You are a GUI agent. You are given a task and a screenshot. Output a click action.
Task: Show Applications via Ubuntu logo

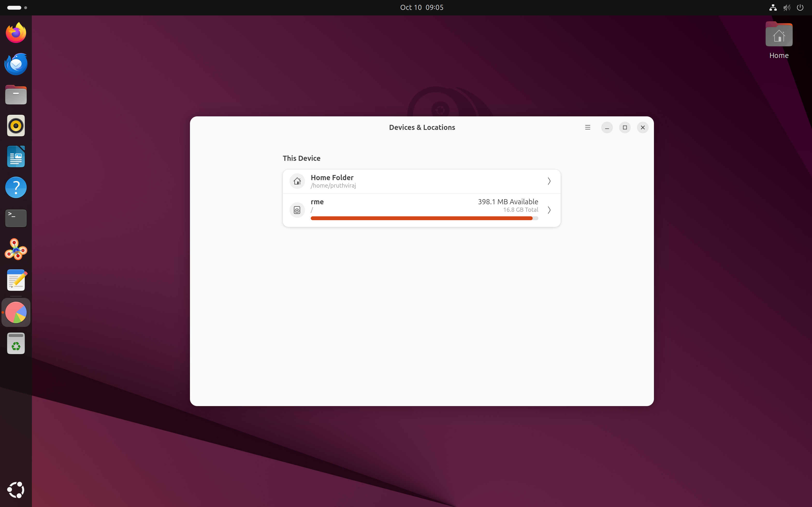pos(16,490)
